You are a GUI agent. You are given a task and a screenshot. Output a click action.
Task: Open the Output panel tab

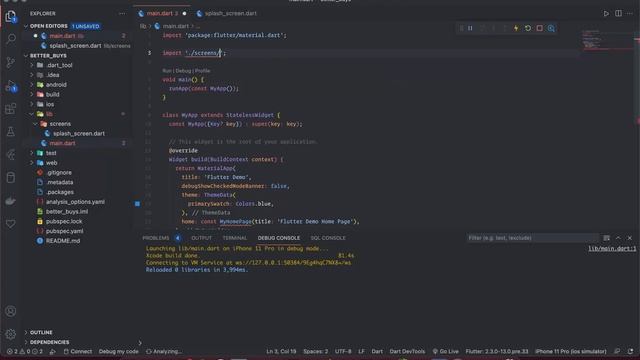click(x=202, y=238)
